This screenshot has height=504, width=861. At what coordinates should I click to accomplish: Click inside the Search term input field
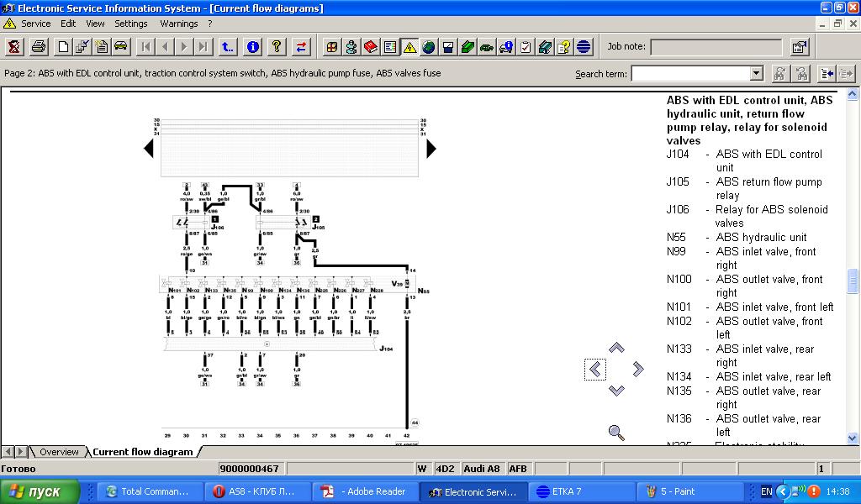(x=689, y=74)
